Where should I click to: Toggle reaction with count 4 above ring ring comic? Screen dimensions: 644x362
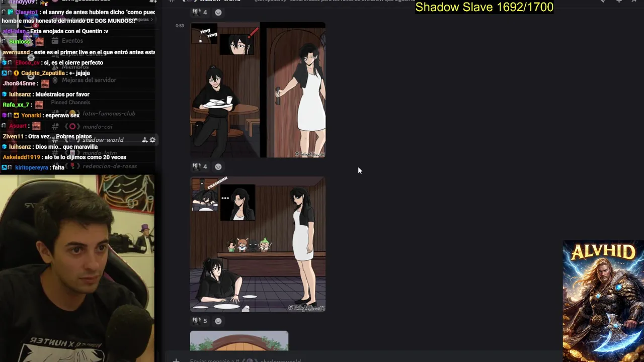[200, 12]
